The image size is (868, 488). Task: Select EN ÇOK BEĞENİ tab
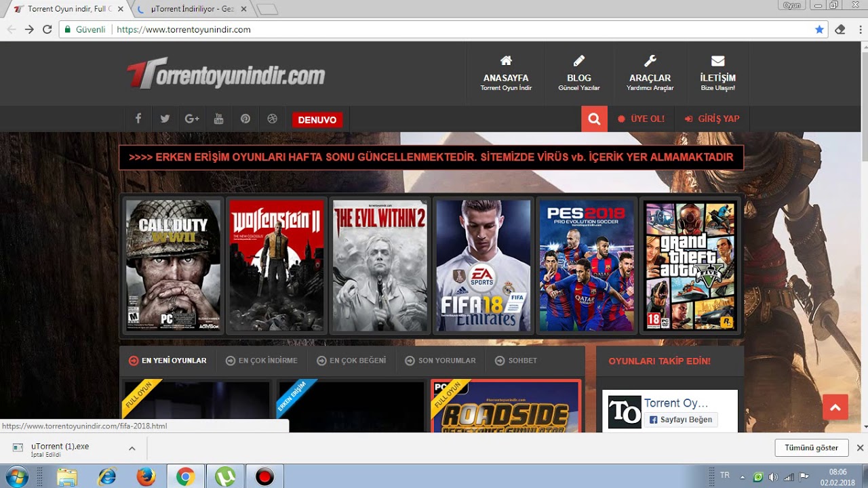tap(351, 361)
